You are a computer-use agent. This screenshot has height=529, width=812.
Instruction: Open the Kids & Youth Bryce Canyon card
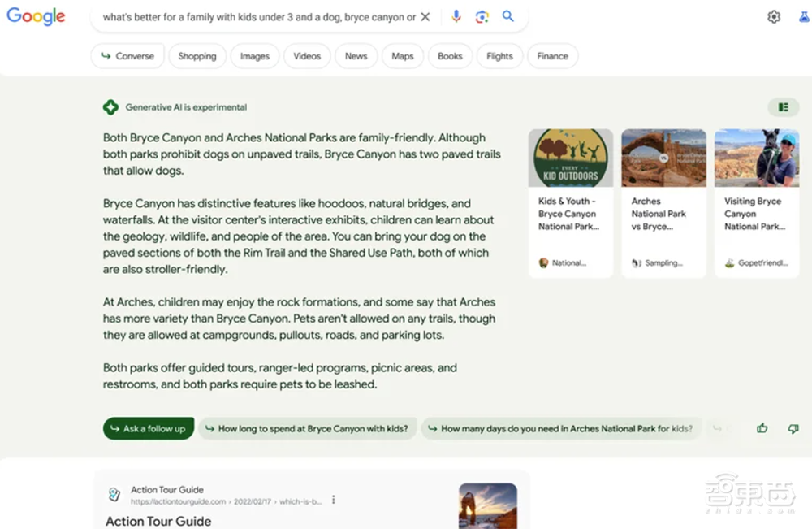[x=571, y=203]
